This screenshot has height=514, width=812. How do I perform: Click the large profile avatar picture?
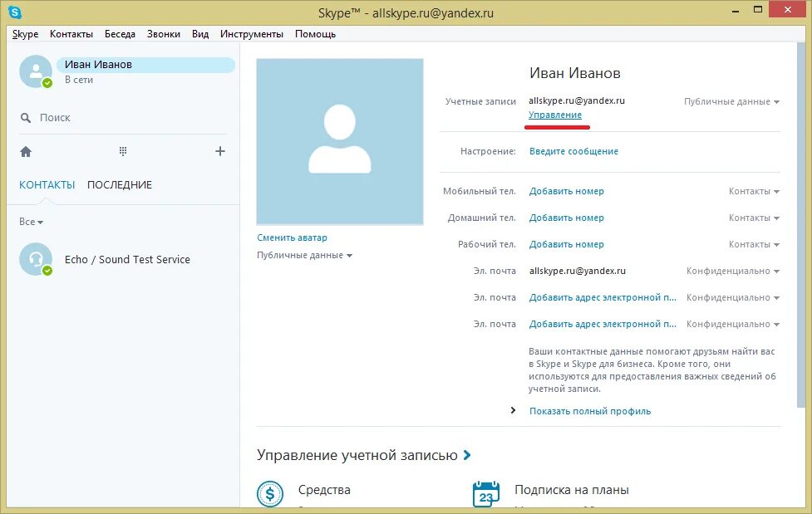(340, 142)
